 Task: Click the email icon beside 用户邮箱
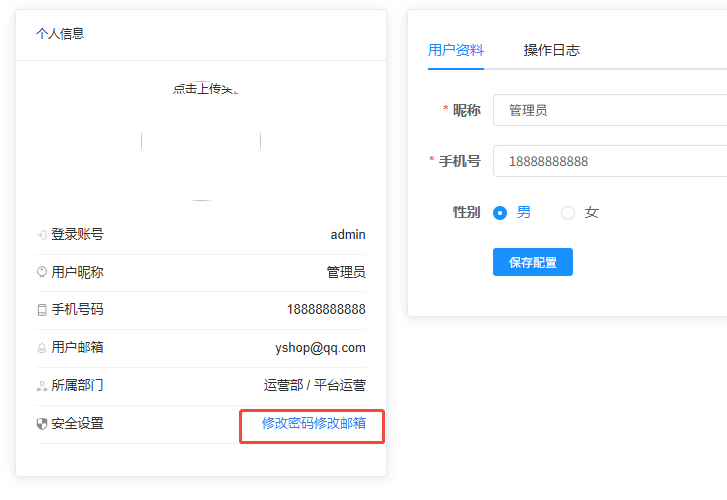[x=42, y=348]
